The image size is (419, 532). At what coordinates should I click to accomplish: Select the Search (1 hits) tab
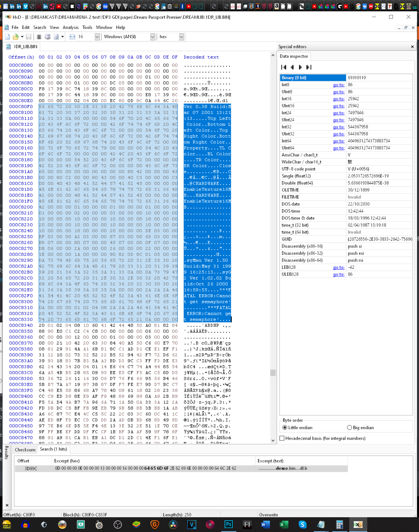(53, 449)
